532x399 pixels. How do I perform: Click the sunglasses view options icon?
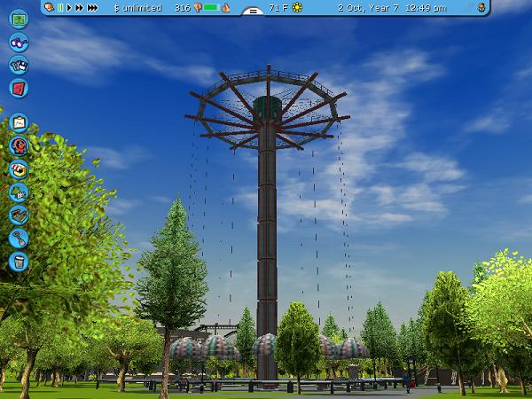coord(19,43)
